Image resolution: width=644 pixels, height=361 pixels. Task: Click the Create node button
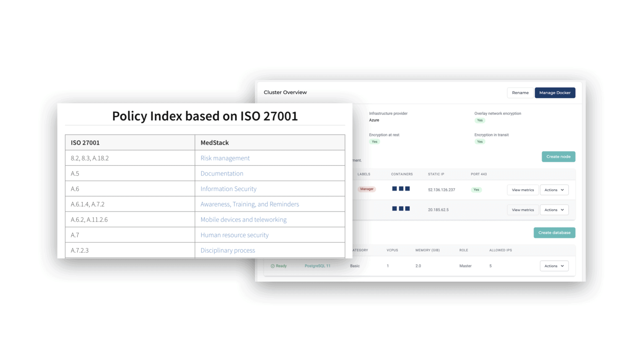point(558,157)
